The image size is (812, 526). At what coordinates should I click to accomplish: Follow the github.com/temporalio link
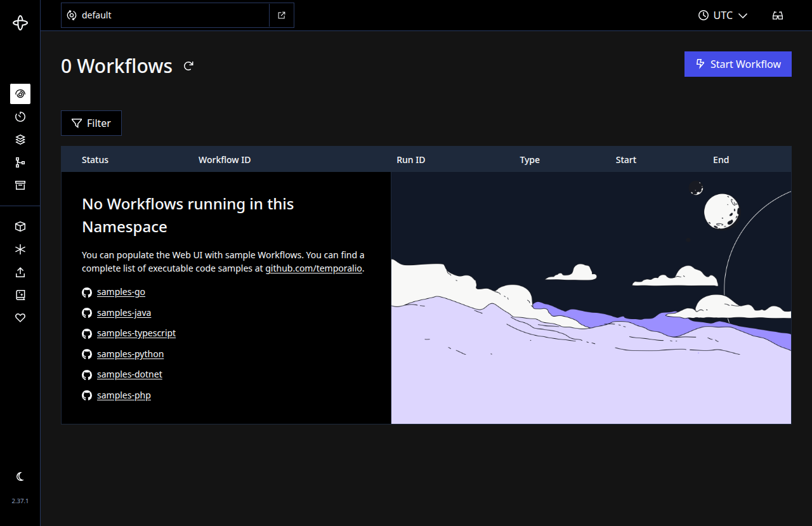[x=313, y=268]
